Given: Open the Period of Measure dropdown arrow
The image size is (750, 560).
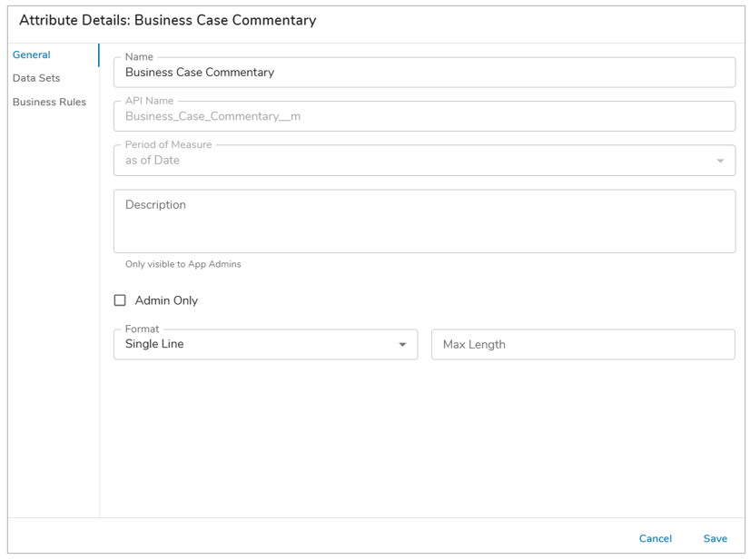Looking at the screenshot, I should pos(720,162).
